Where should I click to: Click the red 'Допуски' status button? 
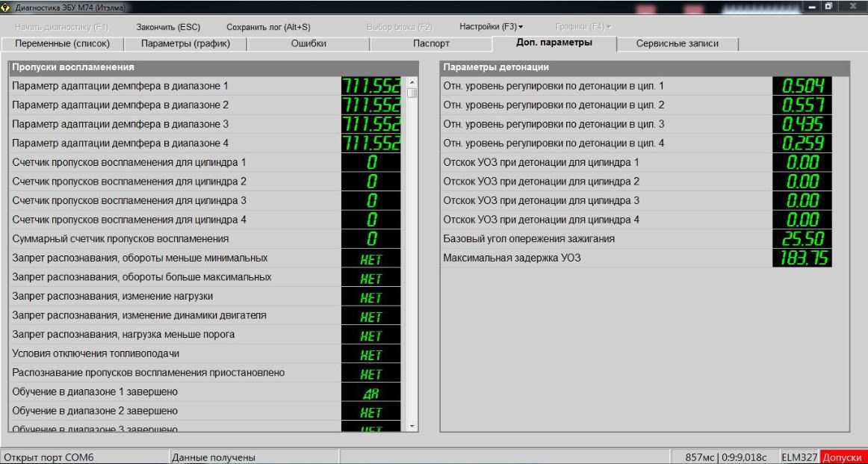[x=843, y=457]
